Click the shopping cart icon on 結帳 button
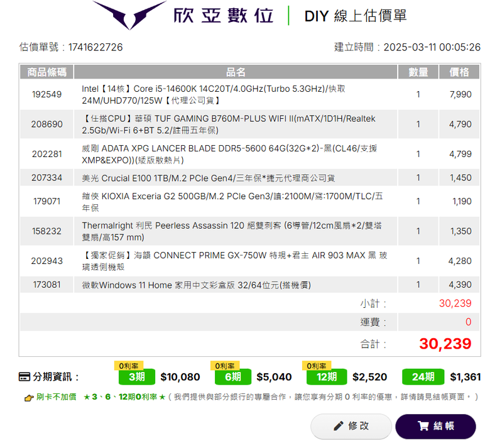This screenshot has height=448, width=490. [423, 426]
